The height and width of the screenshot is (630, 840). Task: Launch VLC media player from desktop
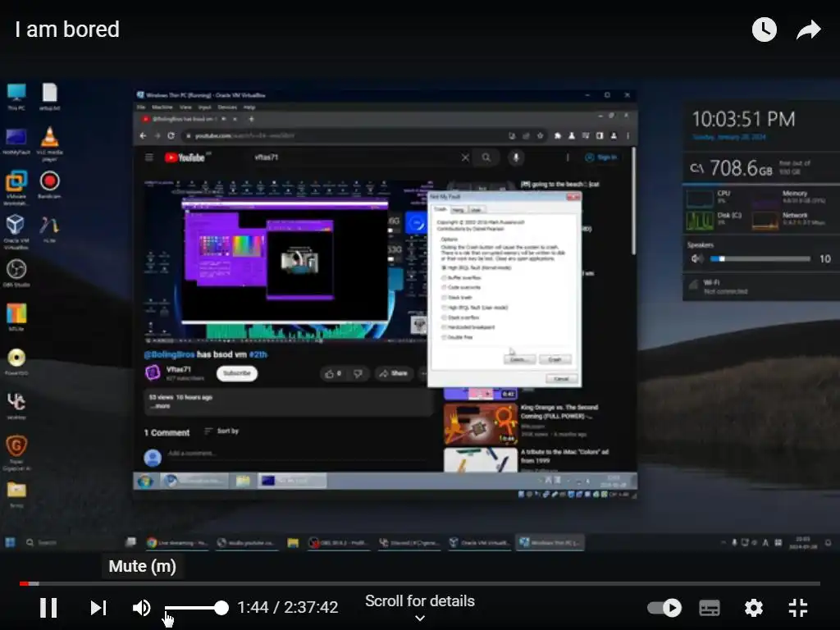point(49,143)
